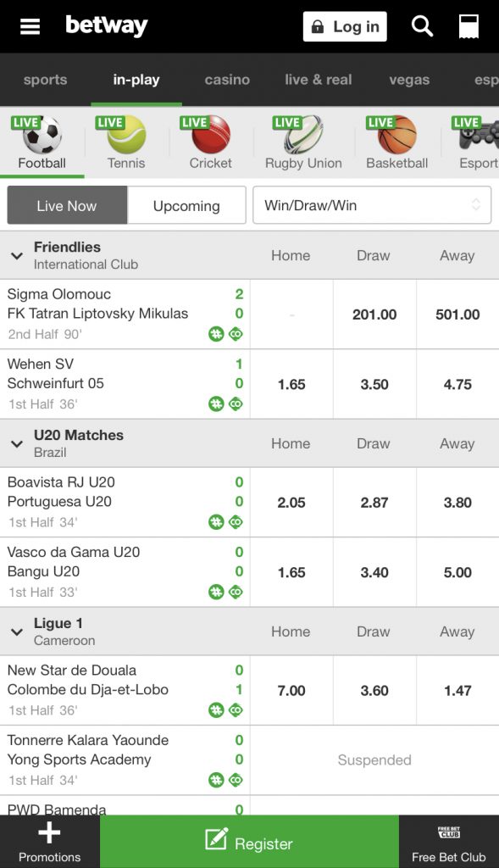Switch to the sports tab

tap(46, 80)
